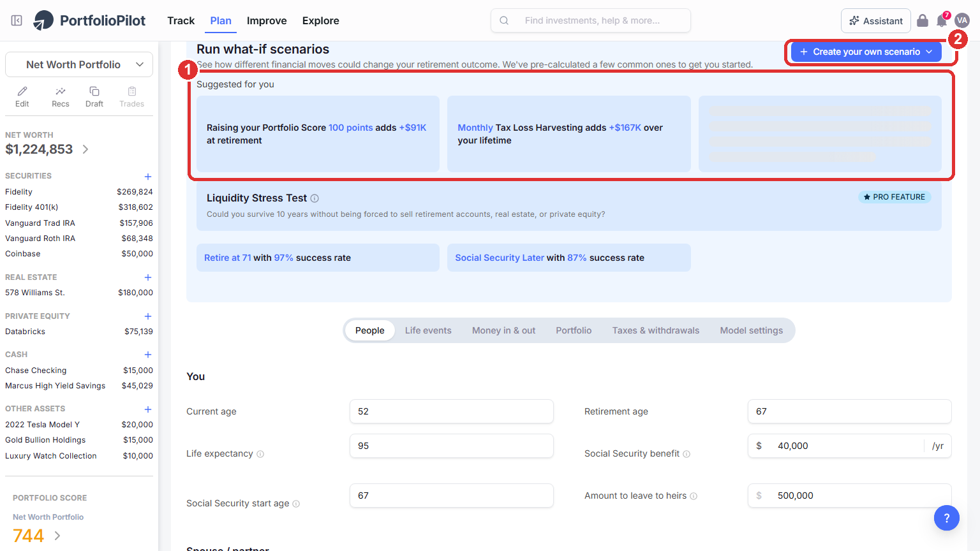Open the Coinbase account row

(x=79, y=254)
